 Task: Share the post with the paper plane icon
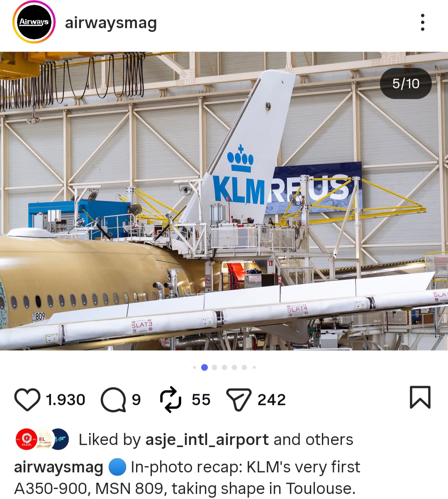pyautogui.click(x=239, y=399)
